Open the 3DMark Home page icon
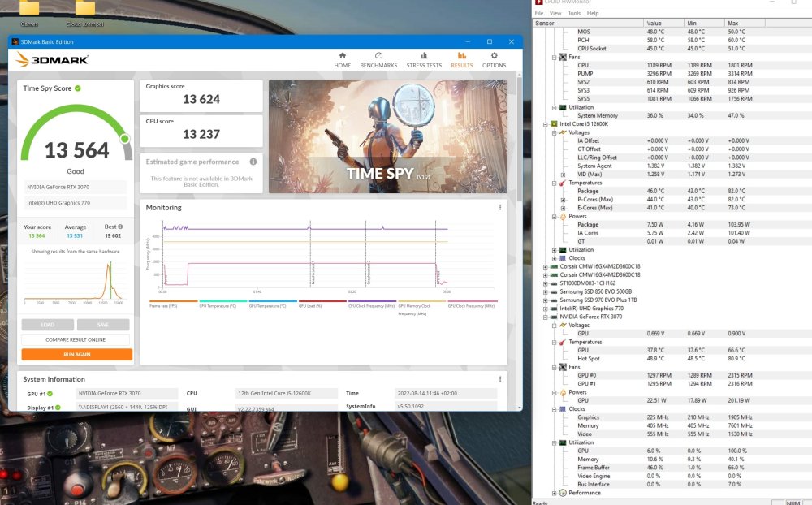Viewport: 812px width, 505px height. click(343, 57)
